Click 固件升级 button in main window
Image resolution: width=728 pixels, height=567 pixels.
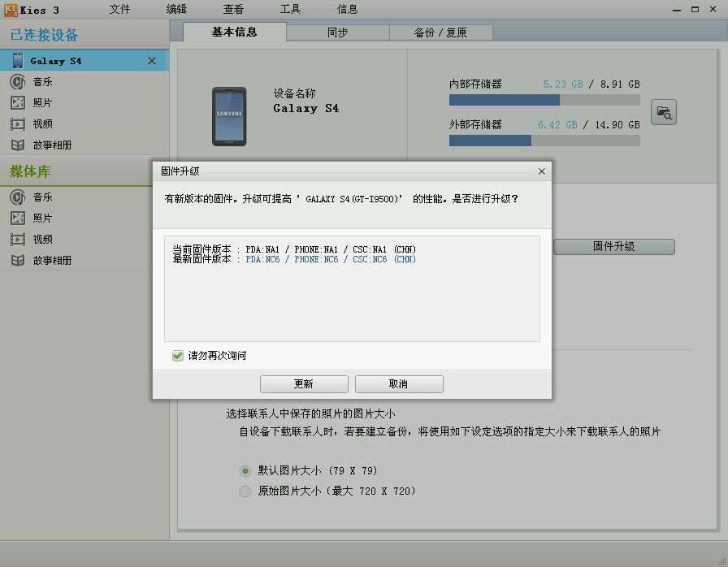(x=613, y=246)
